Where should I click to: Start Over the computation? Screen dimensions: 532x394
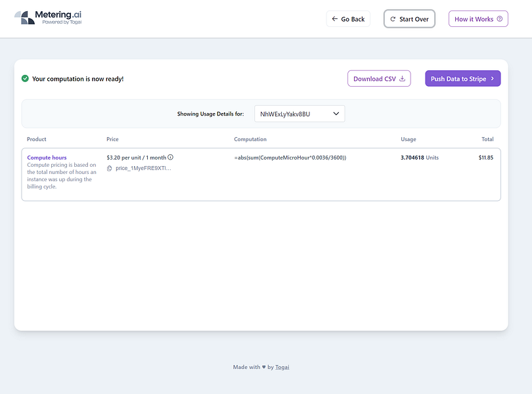pos(409,19)
